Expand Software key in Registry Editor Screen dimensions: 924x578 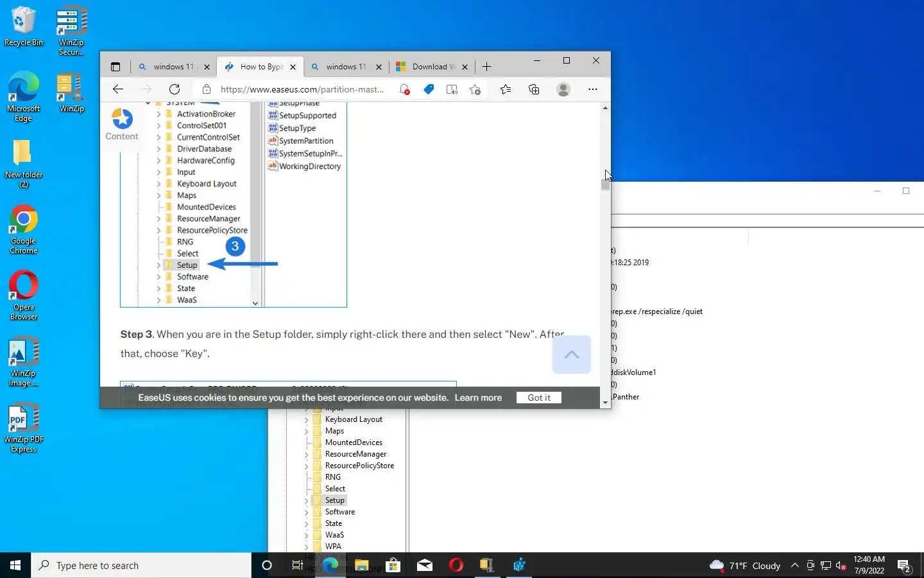click(307, 512)
